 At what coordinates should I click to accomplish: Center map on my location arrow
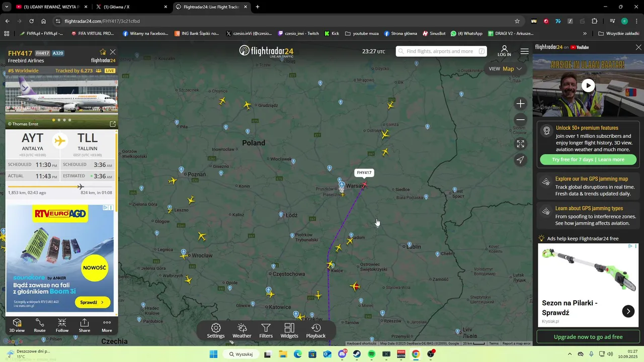pyautogui.click(x=521, y=160)
